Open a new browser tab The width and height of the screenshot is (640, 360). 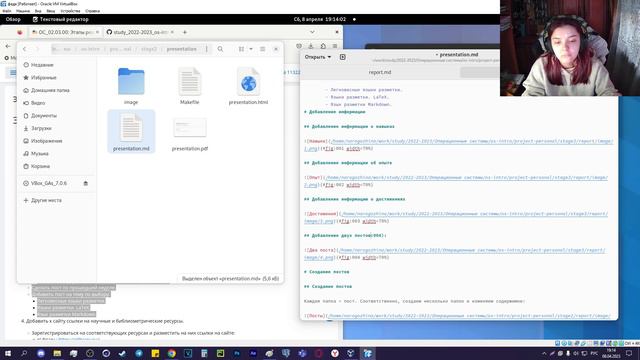185,32
